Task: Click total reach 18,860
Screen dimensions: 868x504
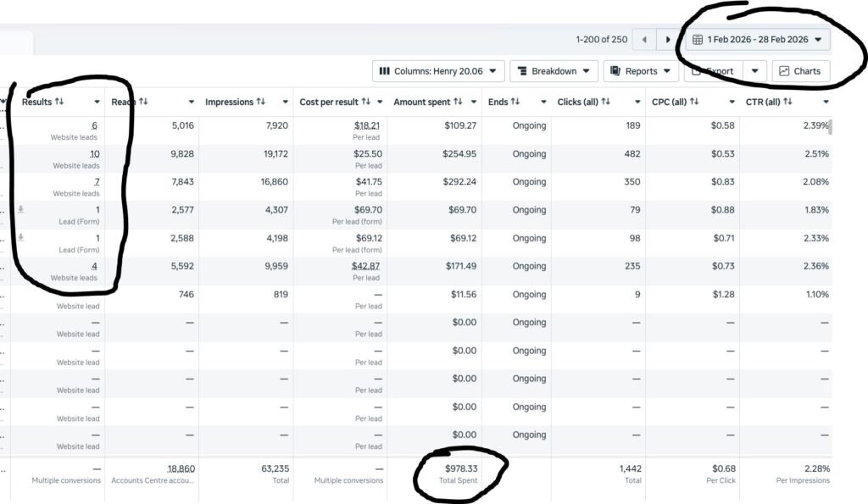Action: [x=181, y=468]
